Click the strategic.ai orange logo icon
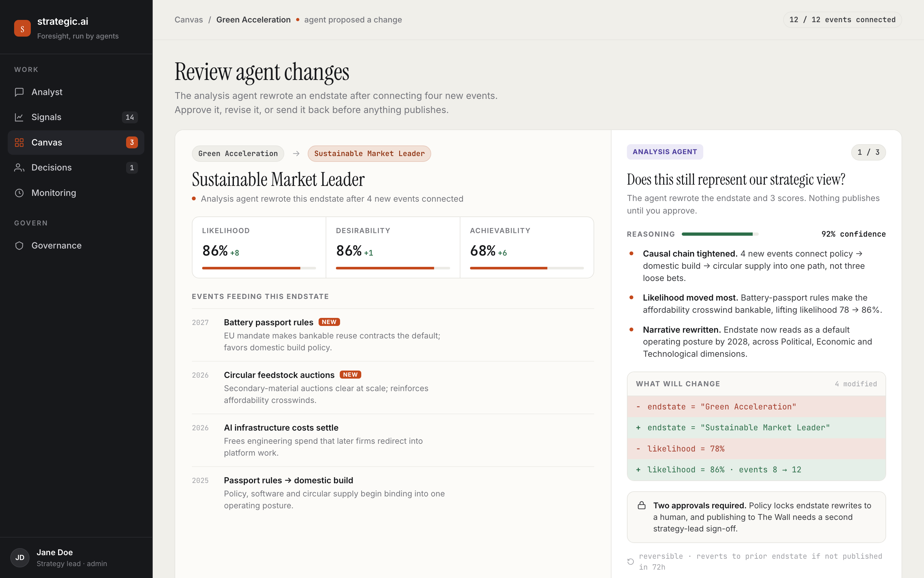 coord(22,28)
